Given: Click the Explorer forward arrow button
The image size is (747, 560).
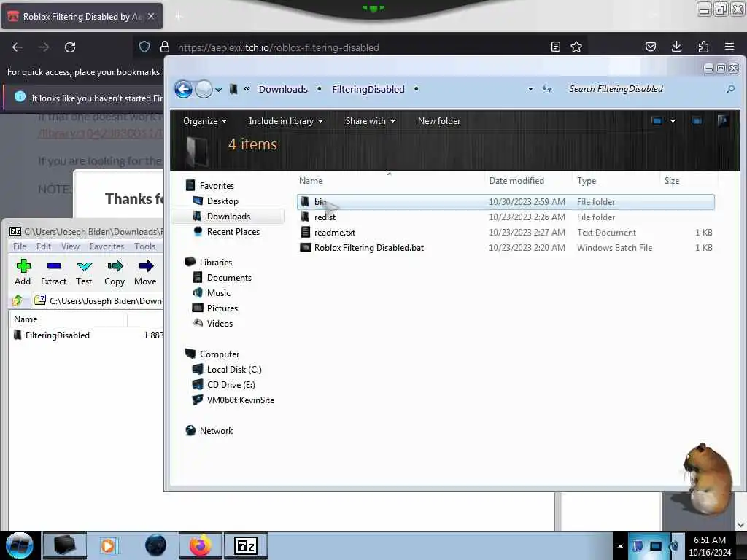Looking at the screenshot, I should 204,89.
